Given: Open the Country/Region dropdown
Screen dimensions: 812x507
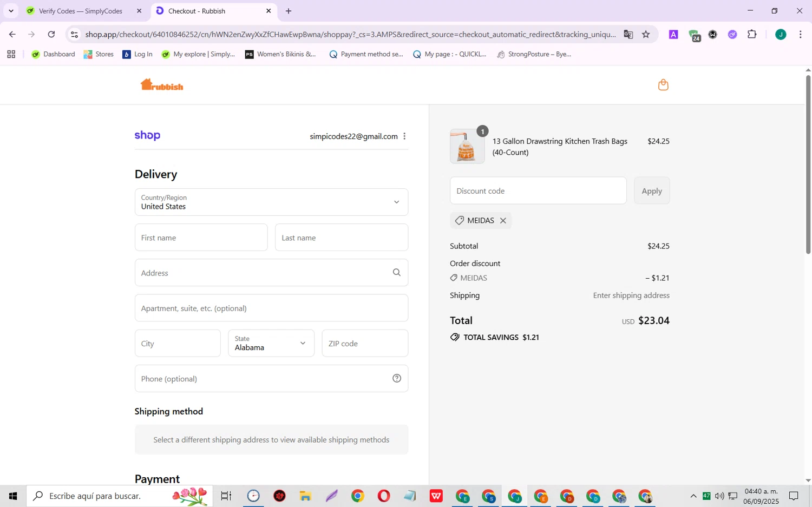Looking at the screenshot, I should (x=271, y=202).
